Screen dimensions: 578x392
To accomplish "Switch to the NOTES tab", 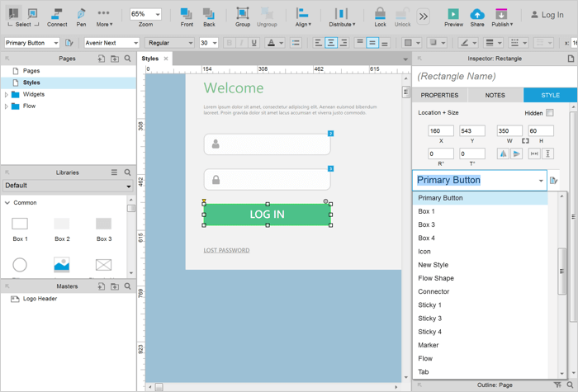I will [495, 95].
